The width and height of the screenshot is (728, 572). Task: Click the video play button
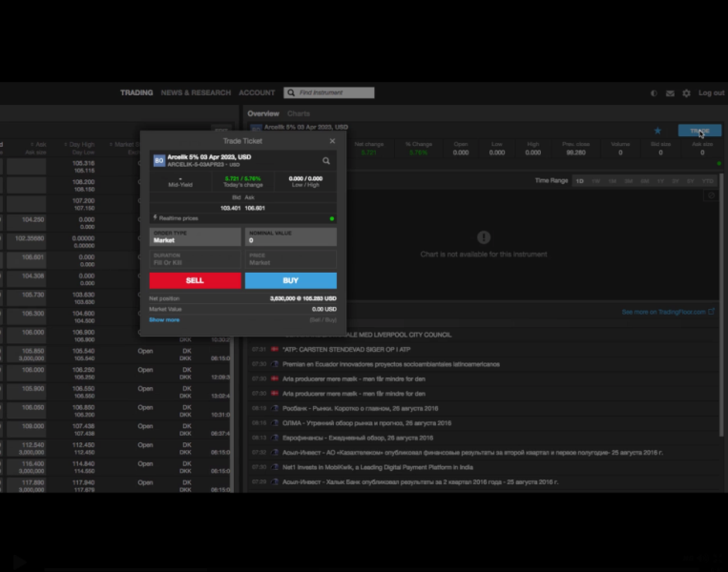(19, 562)
